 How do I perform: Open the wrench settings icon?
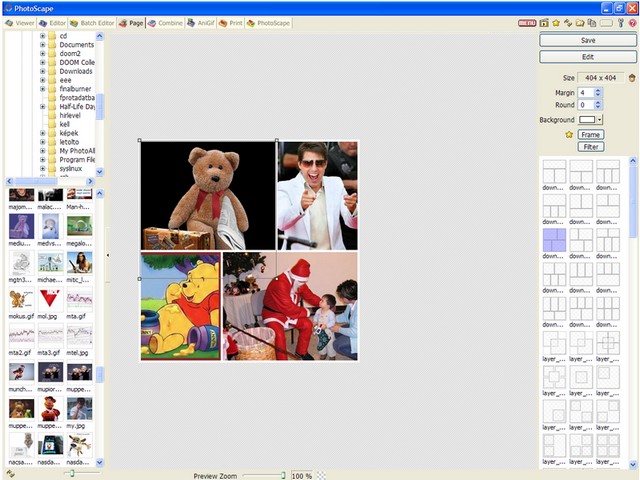(621, 23)
